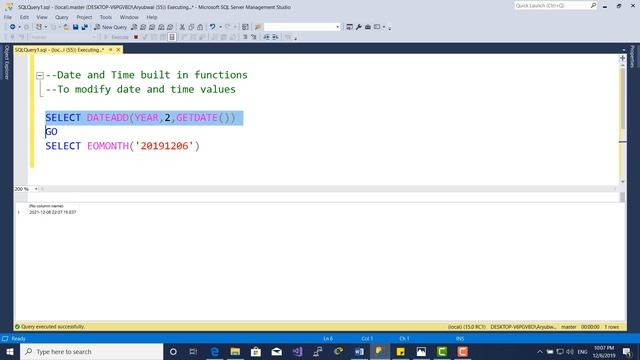Open a New Query window
Screen dimensions: 640x360
pos(110,27)
